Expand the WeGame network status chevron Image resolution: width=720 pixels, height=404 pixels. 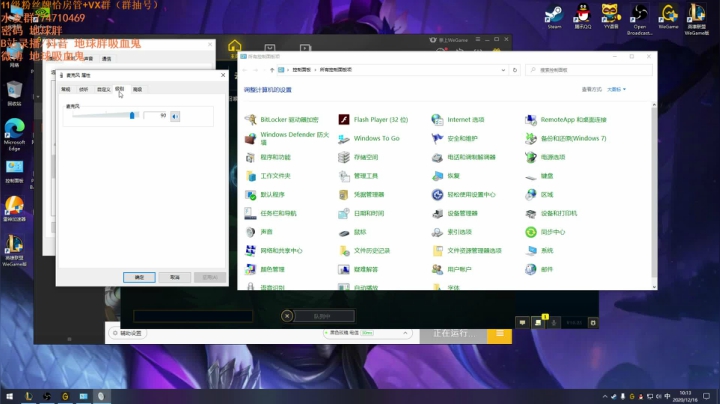405,333
